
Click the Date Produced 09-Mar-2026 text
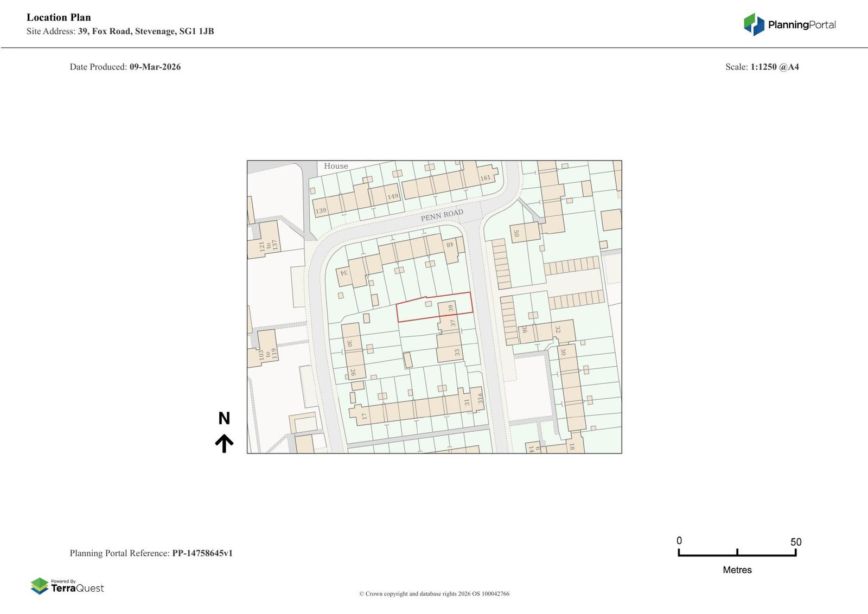click(125, 67)
